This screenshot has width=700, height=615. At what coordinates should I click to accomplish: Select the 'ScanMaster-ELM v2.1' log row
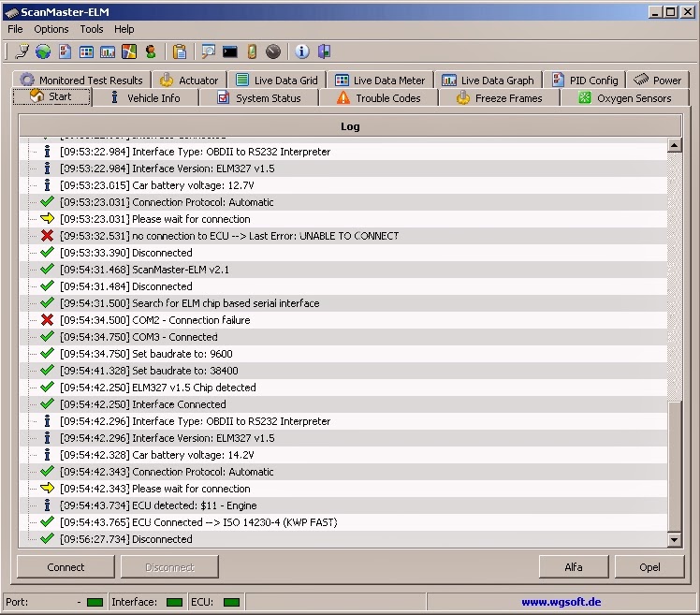coord(343,270)
